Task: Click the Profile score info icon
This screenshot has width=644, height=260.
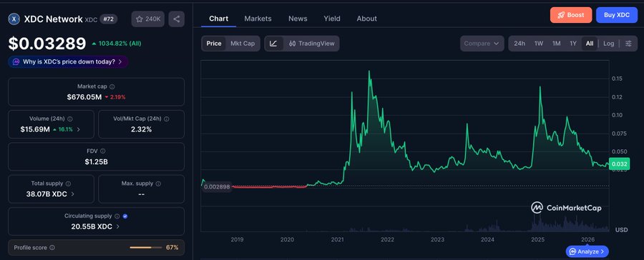Action: pos(52,248)
